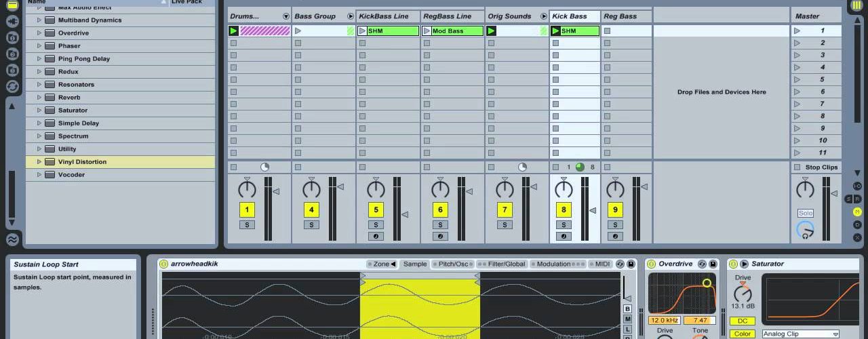
Task: Open the Pitch/Osc tab in Sampler
Action: pos(453,264)
